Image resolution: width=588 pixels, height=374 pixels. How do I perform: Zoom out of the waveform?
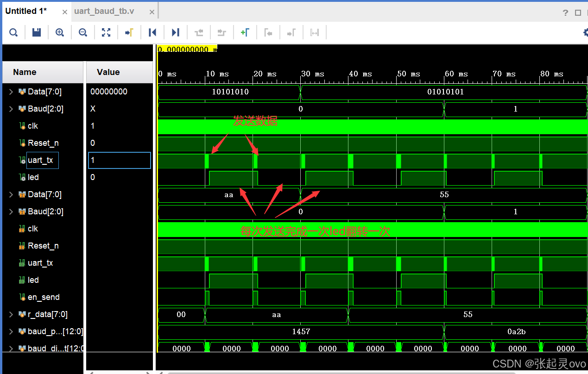tap(83, 32)
